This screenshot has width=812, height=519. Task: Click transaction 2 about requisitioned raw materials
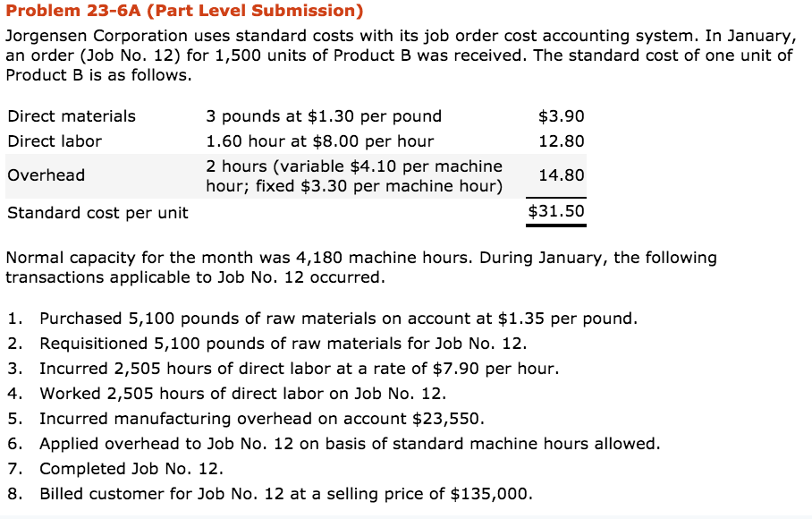[283, 344]
